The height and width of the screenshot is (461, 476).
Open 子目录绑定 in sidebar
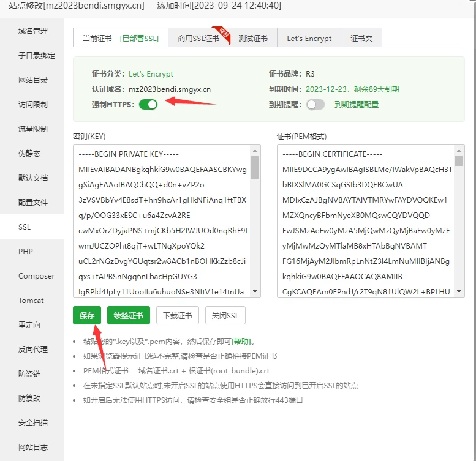[x=36, y=56]
